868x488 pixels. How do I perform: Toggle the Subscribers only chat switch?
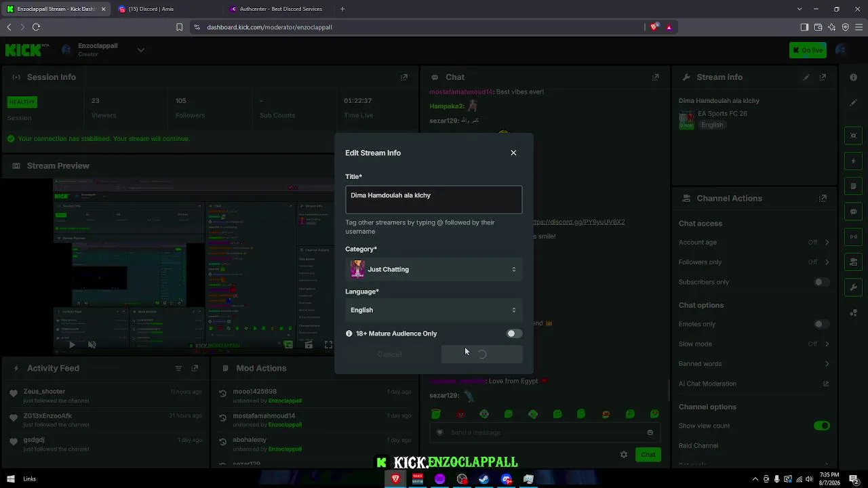coord(821,282)
